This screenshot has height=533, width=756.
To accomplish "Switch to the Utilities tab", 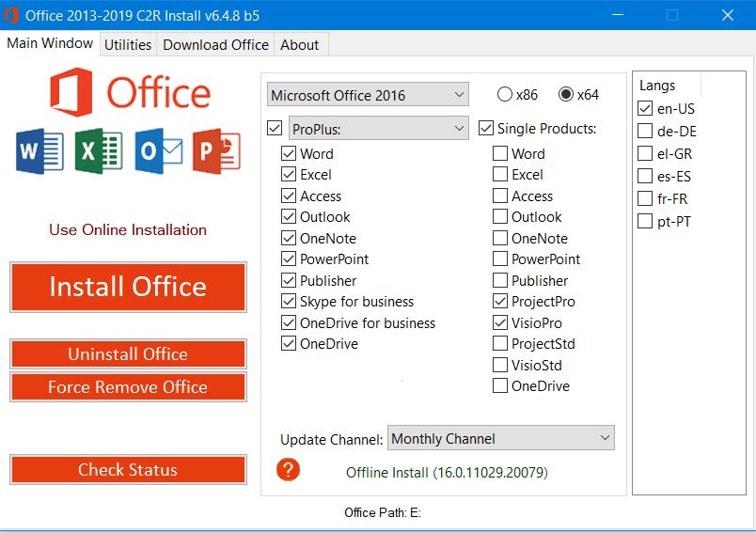I will pyautogui.click(x=128, y=45).
